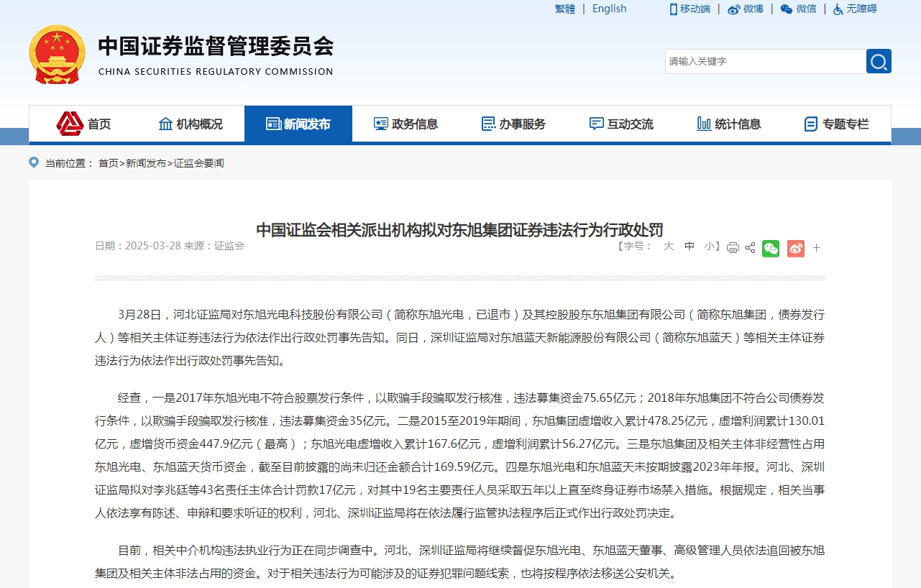Viewport: 921px width, 588px height.
Task: Click the 中国证券监督管理委员会 site title
Action: pyautogui.click(x=216, y=47)
